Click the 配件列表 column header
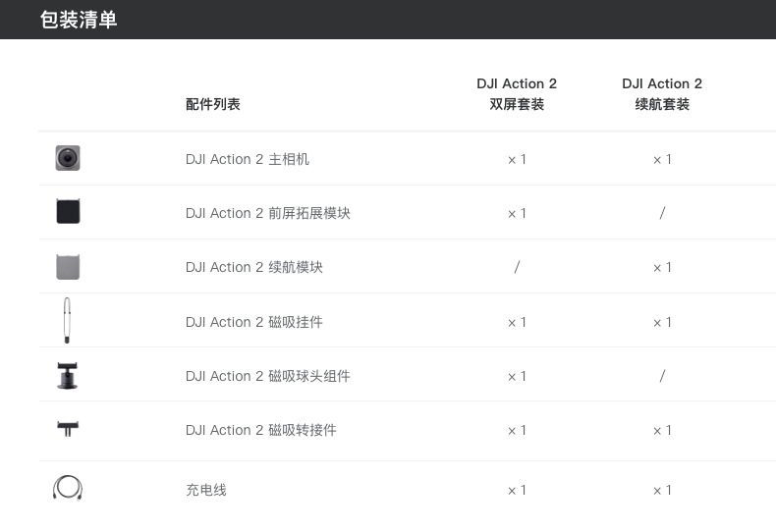The image size is (776, 532). coord(212,103)
